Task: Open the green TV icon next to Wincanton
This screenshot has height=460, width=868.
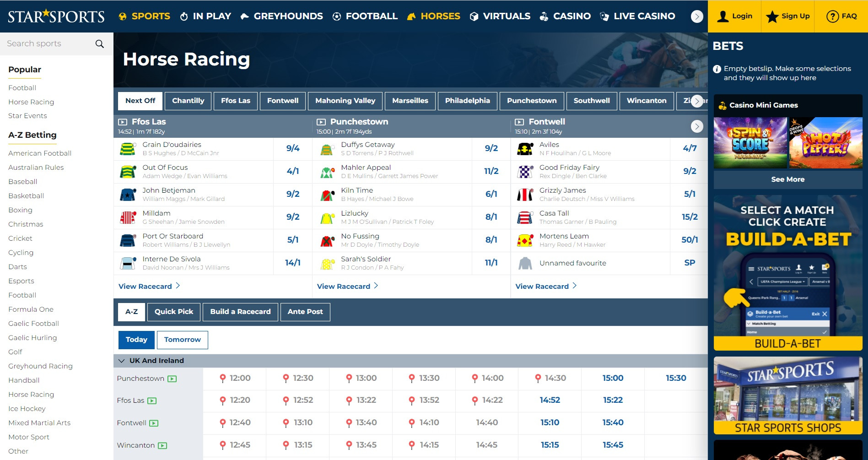Action: coord(162,445)
